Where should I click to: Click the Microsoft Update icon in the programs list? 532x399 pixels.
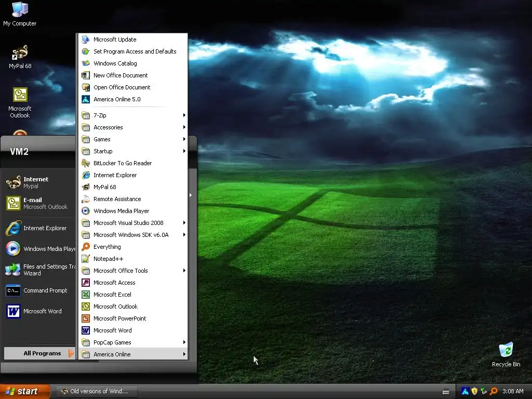[86, 39]
